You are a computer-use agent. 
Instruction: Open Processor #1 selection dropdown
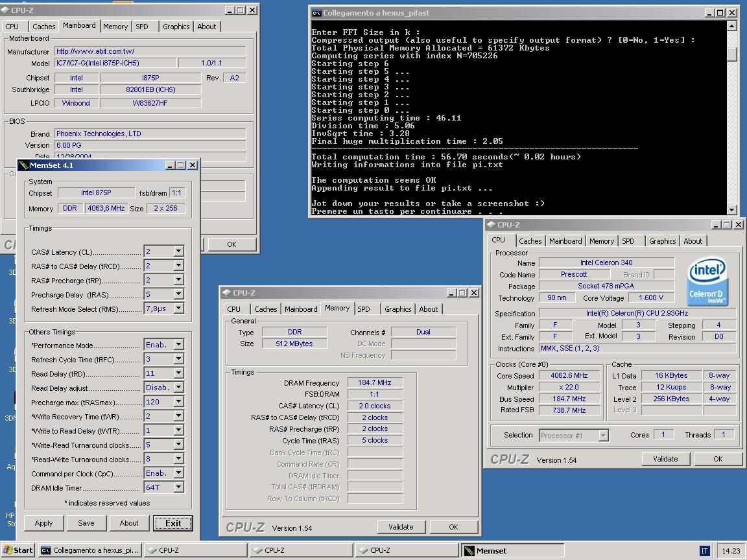604,436
